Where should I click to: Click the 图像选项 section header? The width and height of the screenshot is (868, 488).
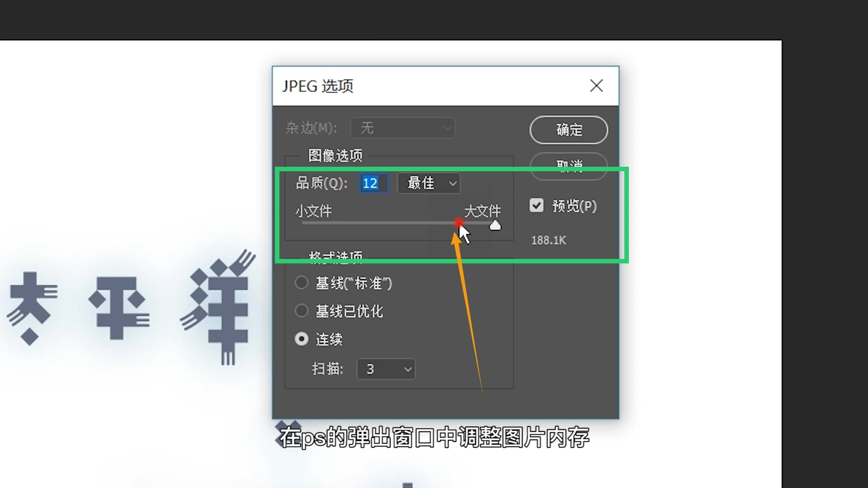click(x=335, y=155)
